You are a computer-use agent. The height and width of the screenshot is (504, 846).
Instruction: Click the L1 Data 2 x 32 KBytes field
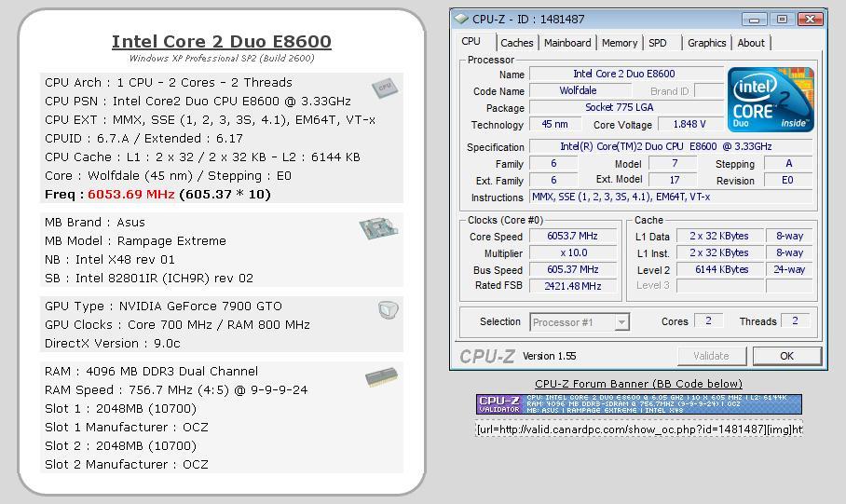719,236
